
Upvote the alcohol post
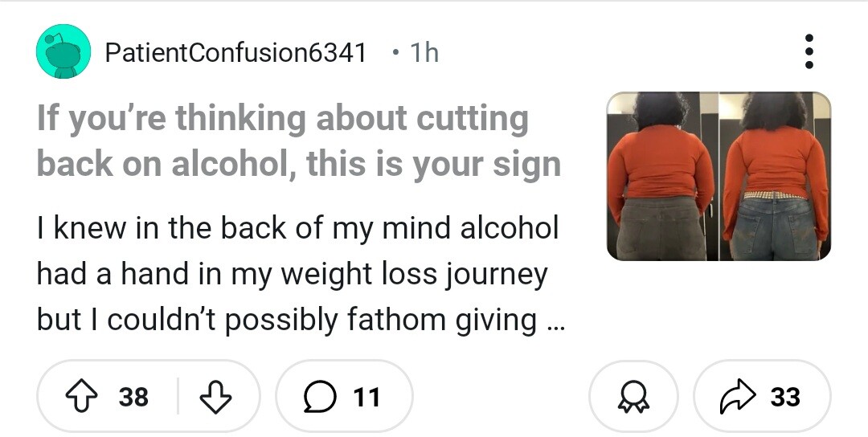point(81,397)
